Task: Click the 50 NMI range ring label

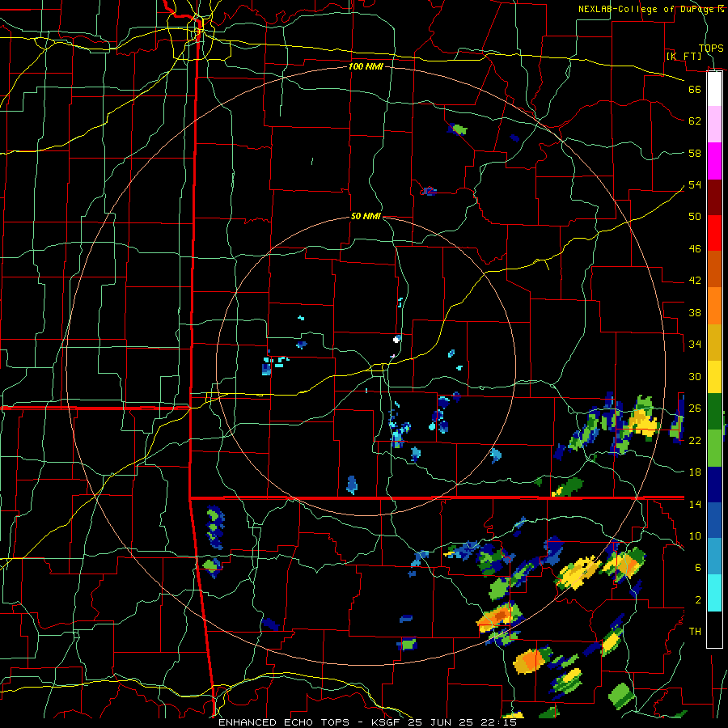Action: (x=366, y=216)
